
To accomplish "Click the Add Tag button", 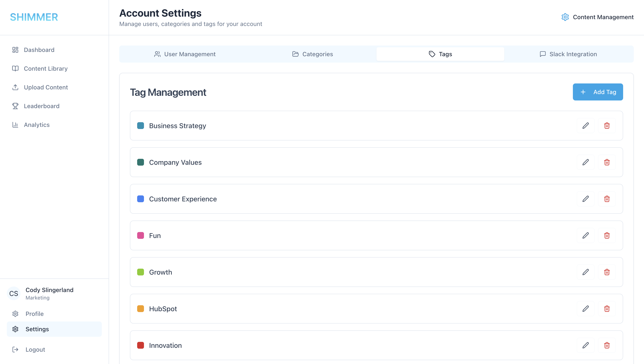I will [598, 92].
